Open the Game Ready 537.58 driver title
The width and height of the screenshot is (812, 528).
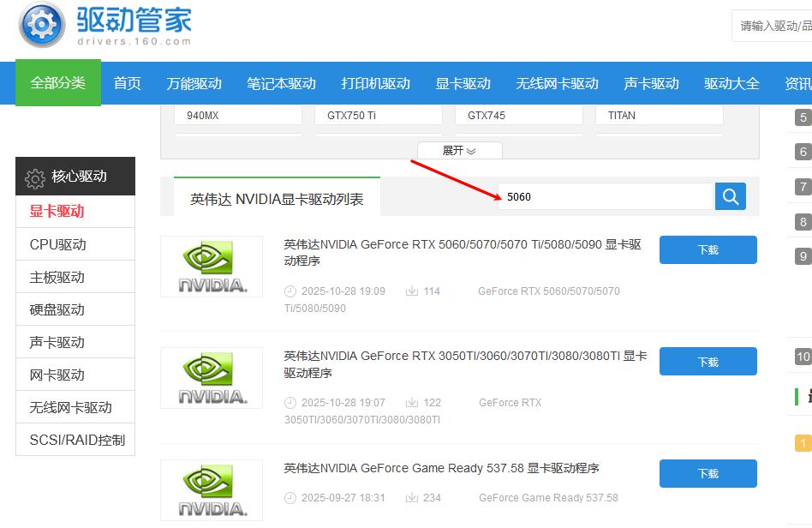coord(441,468)
